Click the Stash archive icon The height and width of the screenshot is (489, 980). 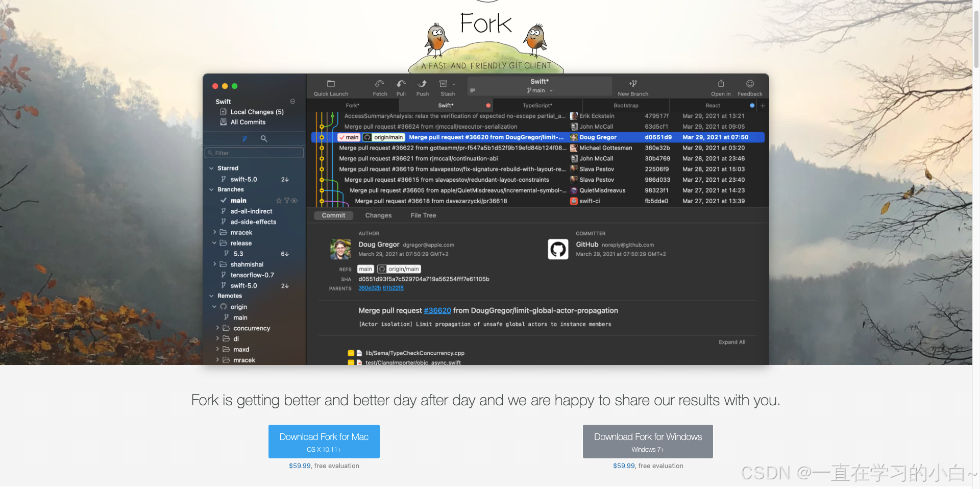(x=443, y=84)
